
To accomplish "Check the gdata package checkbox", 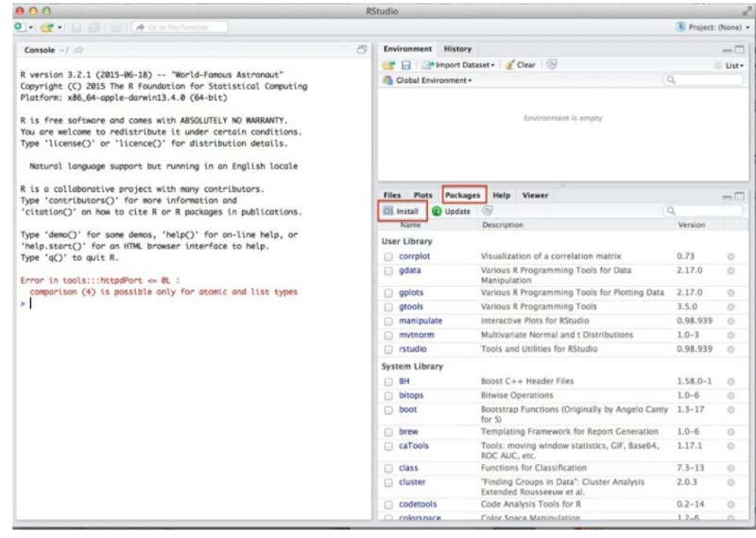I will [x=388, y=271].
